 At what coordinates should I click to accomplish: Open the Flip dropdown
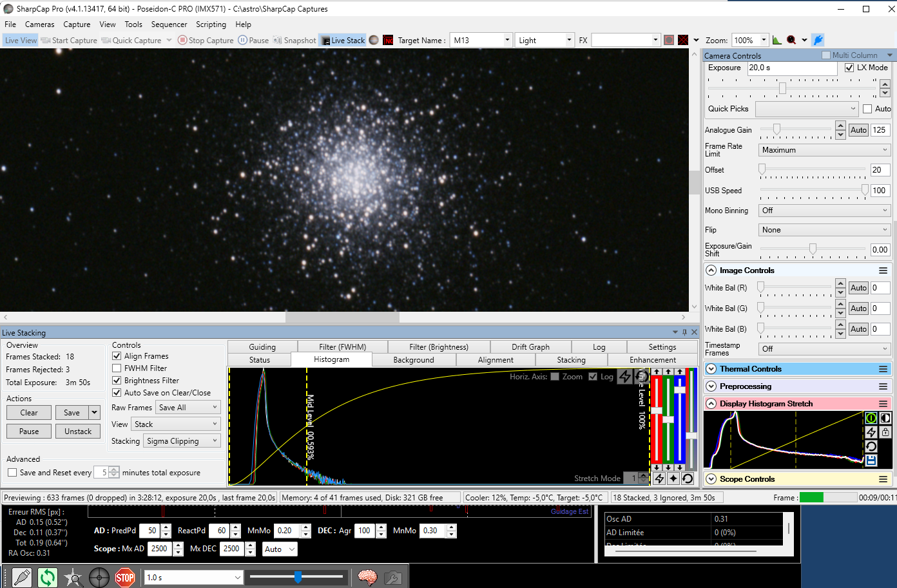coord(824,229)
